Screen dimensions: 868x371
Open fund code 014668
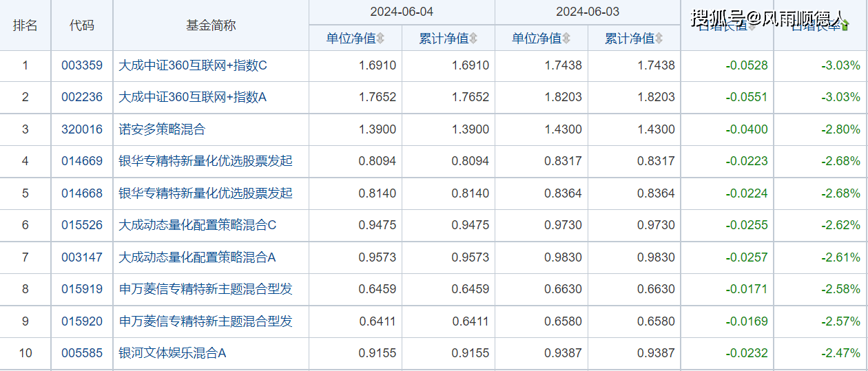[x=82, y=193]
